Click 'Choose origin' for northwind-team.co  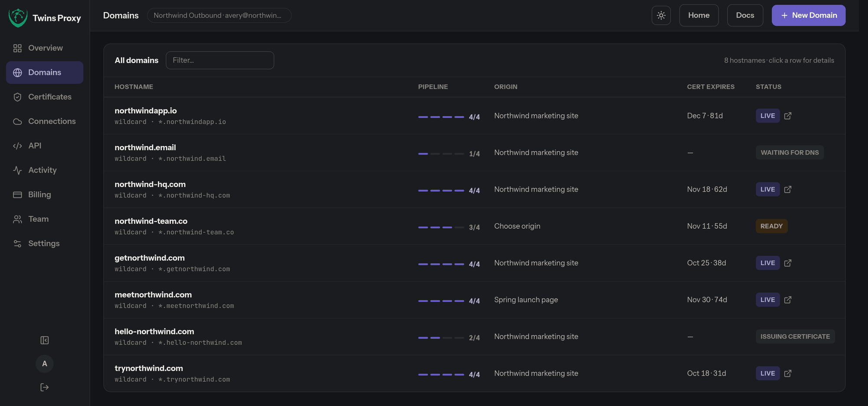click(x=517, y=226)
